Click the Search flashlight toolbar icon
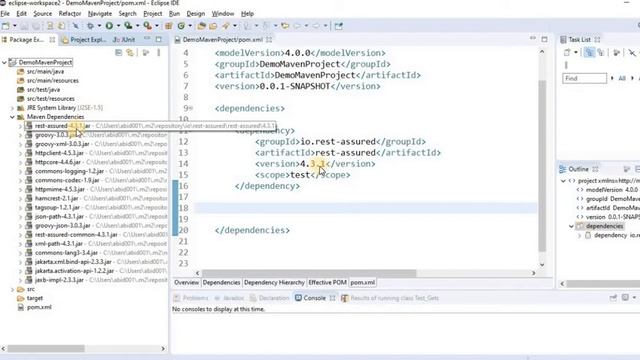The image size is (640, 360). point(226,26)
